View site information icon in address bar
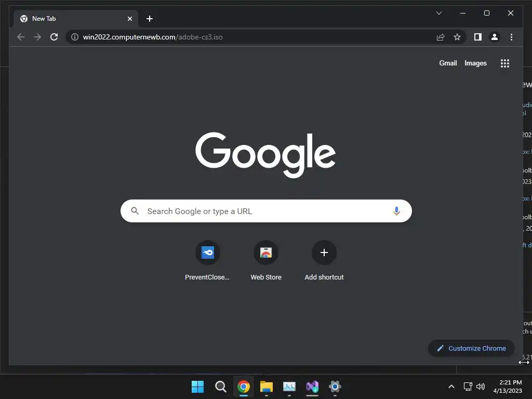 click(x=75, y=37)
